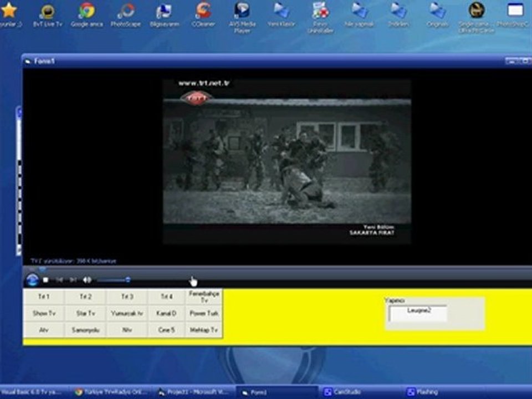This screenshot has height=399, width=532.
Task: Select the Show Tv channel button
Action: [44, 313]
